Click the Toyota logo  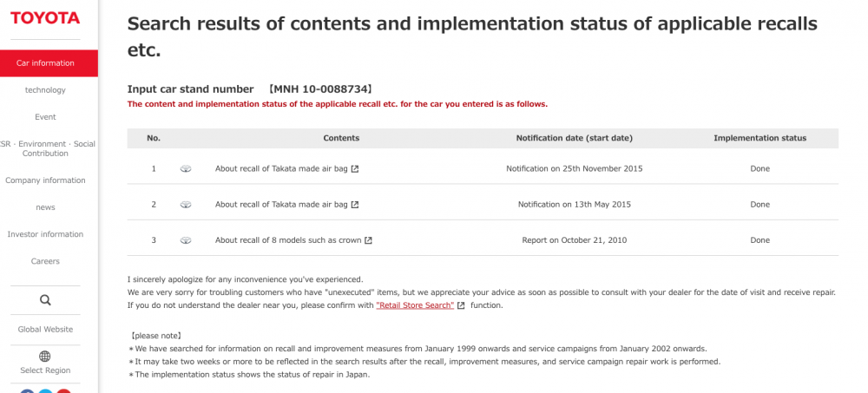[45, 17]
